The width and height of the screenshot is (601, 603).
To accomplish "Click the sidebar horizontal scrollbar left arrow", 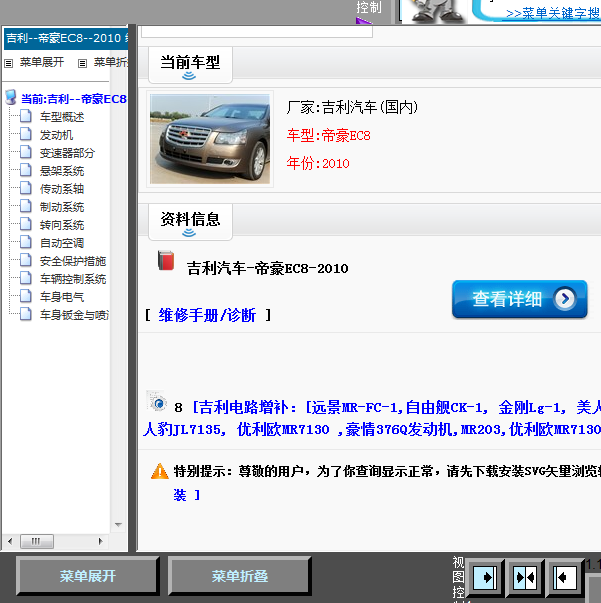I will click(x=10, y=541).
